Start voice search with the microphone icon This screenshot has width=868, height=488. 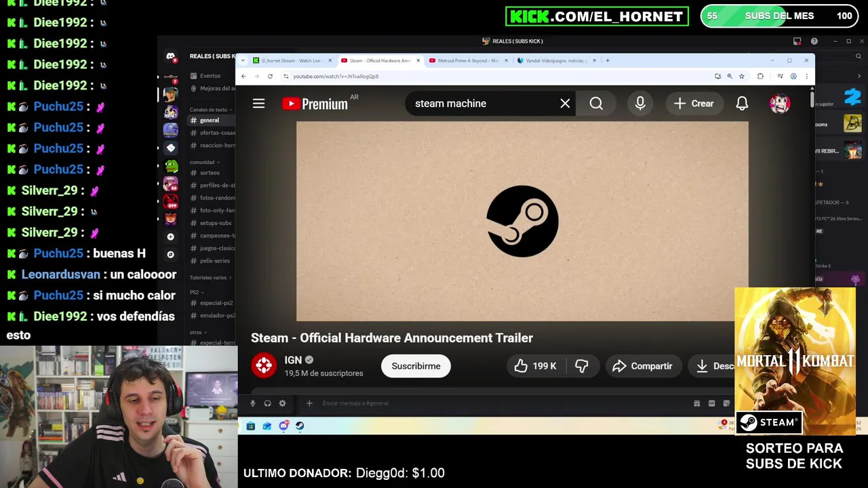click(x=640, y=104)
